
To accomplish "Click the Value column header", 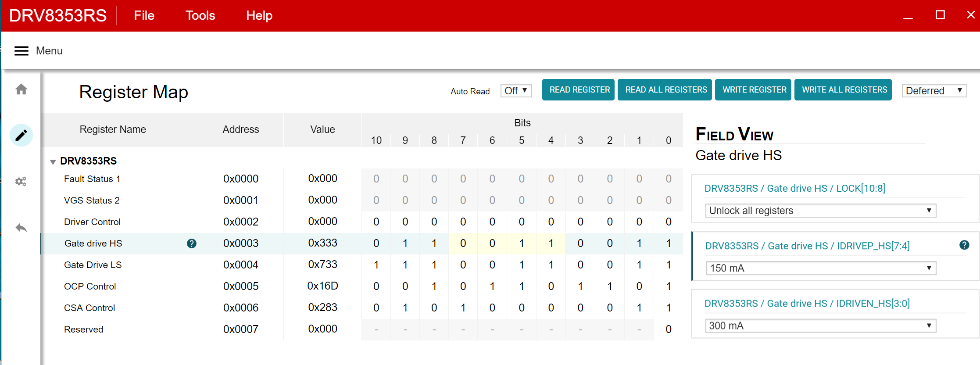I will click(x=322, y=129).
